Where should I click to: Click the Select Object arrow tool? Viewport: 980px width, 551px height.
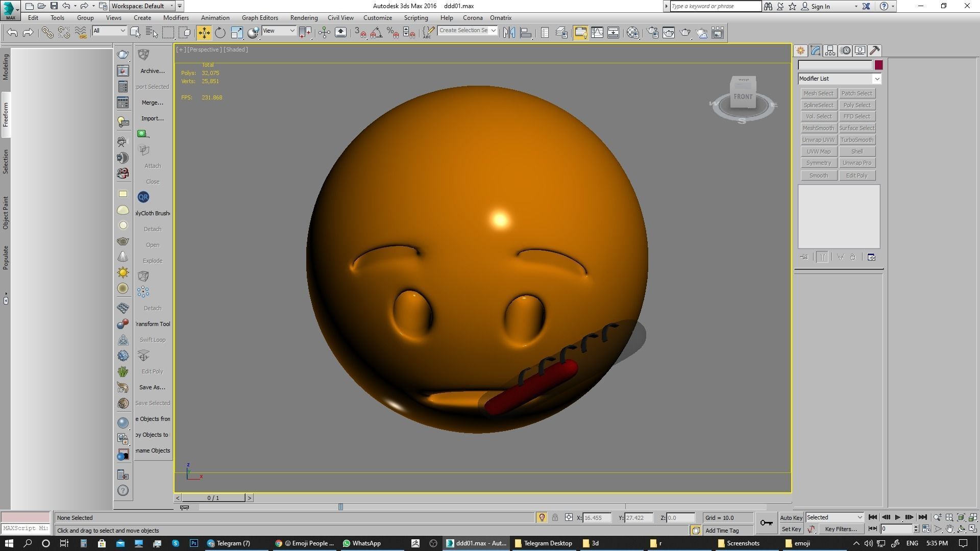(x=135, y=33)
